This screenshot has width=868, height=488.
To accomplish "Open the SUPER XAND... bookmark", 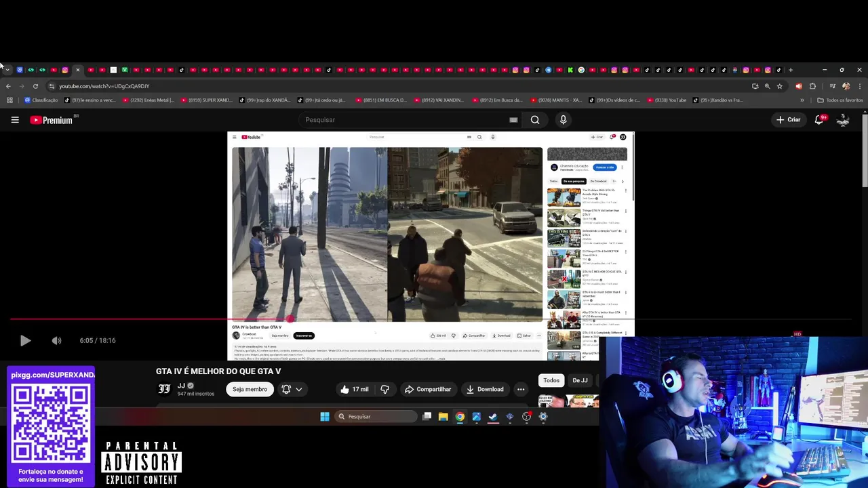I will [x=205, y=100].
